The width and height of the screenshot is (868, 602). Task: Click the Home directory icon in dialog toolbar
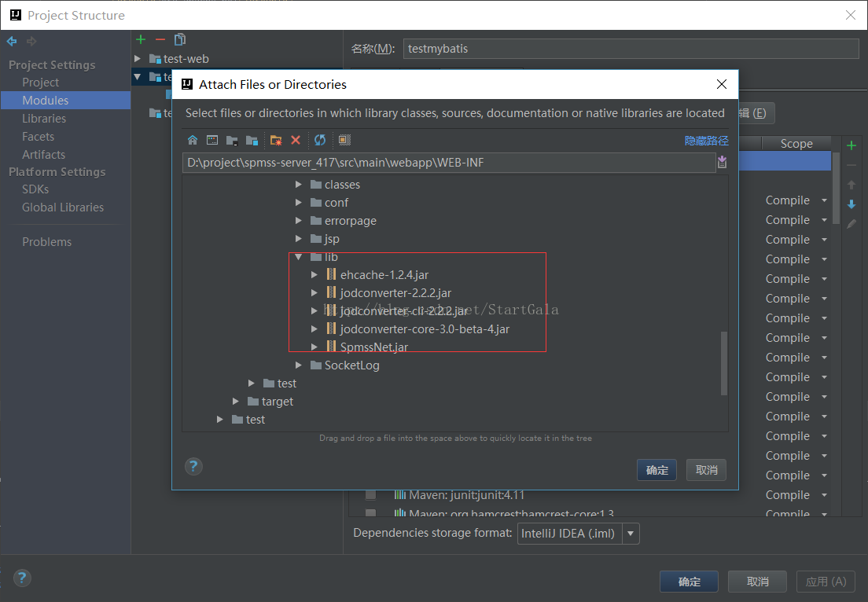point(193,140)
